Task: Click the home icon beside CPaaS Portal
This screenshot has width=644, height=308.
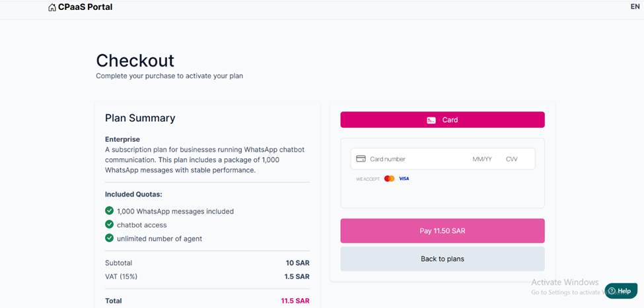Action: tap(52, 7)
